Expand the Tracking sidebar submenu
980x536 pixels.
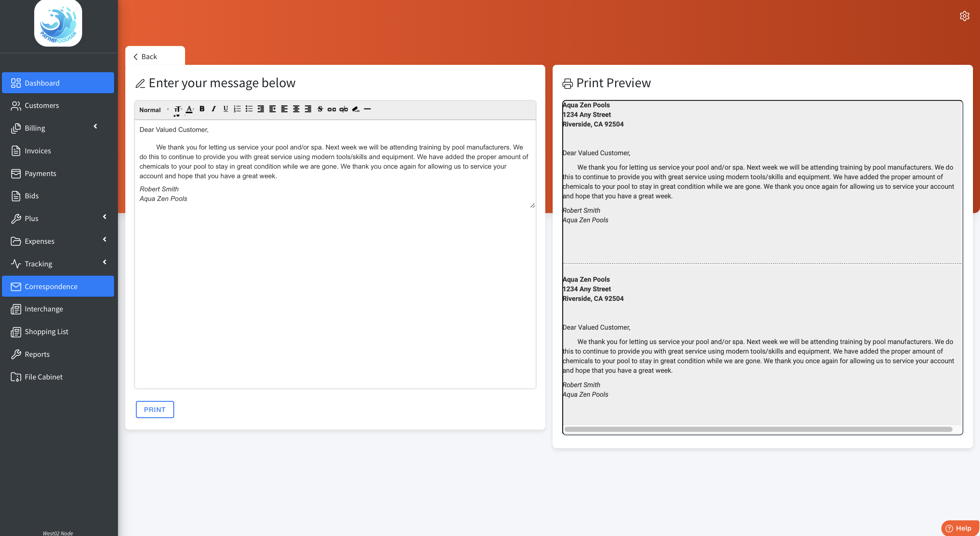click(x=58, y=264)
